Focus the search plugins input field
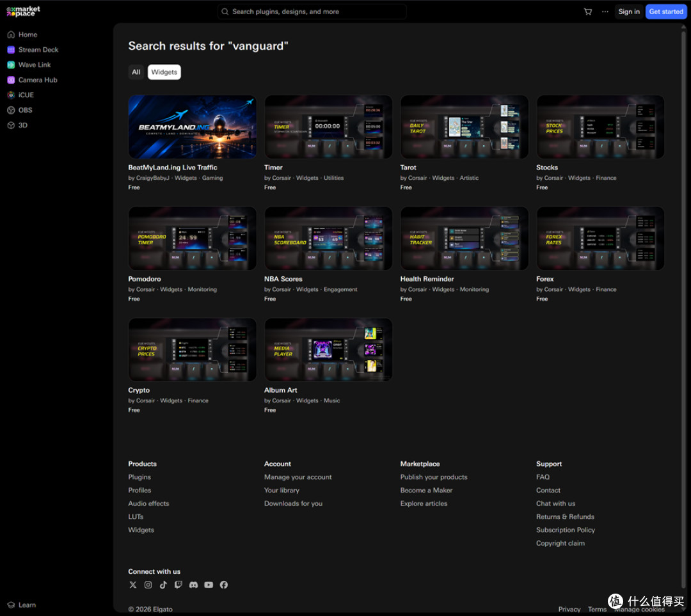The height and width of the screenshot is (616, 691). tap(312, 12)
